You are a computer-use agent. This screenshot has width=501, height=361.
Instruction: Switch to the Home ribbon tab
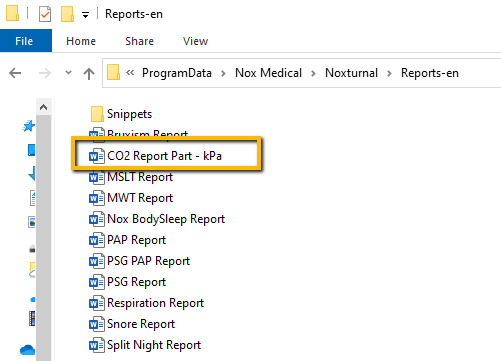(81, 41)
